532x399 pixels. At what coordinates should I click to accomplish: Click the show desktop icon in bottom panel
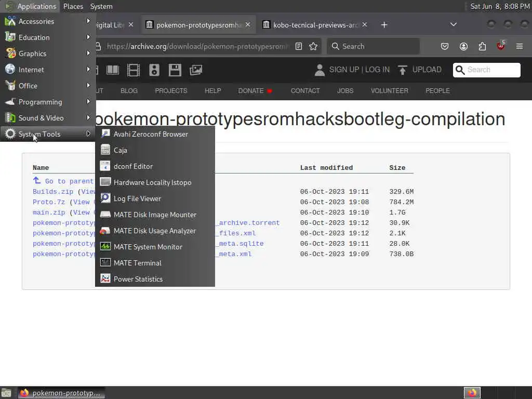[x=6, y=393]
